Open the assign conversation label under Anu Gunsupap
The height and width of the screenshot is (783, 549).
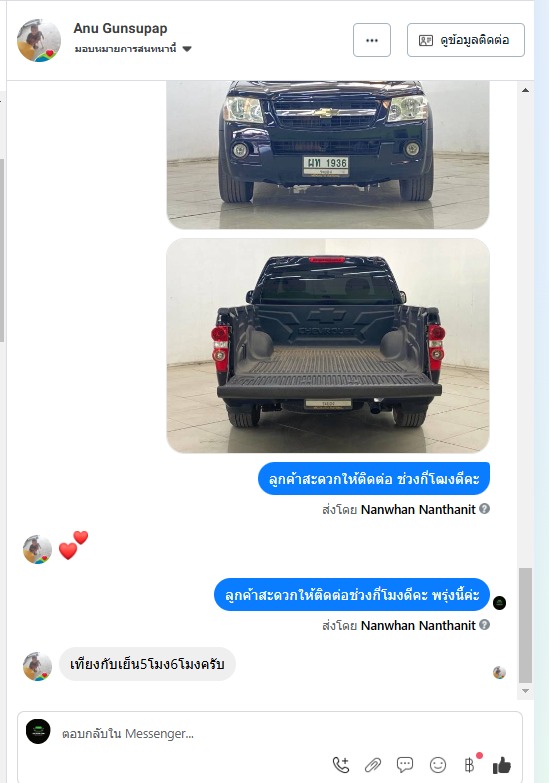point(125,49)
